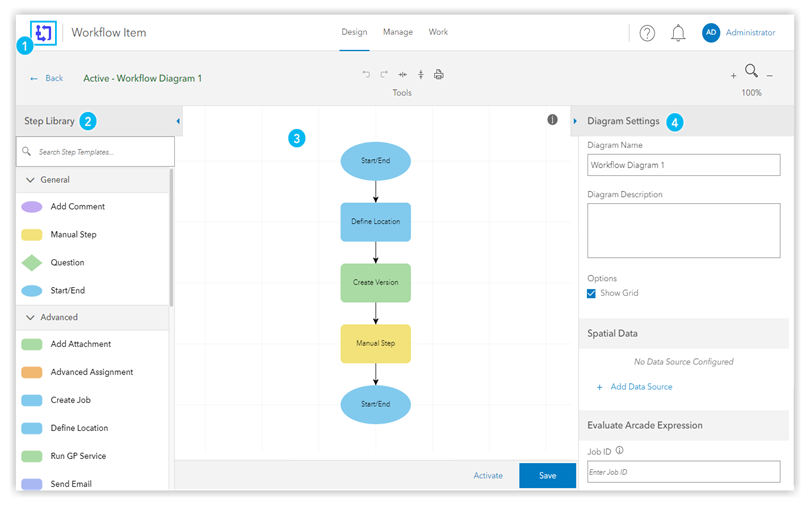Click the print icon in Tools
Image resolution: width=810 pixels, height=510 pixels.
[x=439, y=75]
